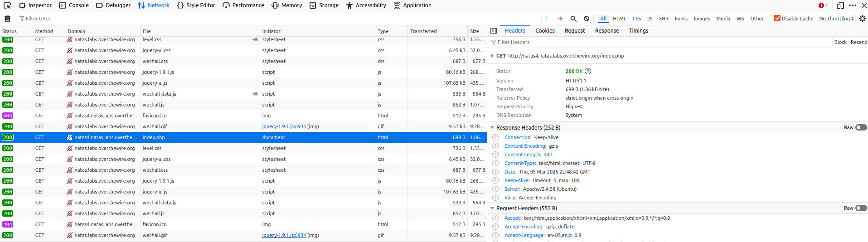This screenshot has height=242, width=868.
Task: Click insecure lock icon on index.php row
Action: click(x=70, y=137)
